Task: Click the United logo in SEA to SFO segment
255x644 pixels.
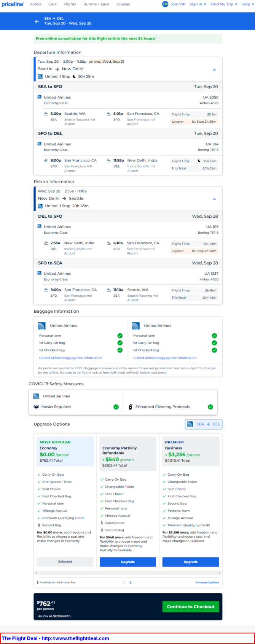Action: (39, 97)
